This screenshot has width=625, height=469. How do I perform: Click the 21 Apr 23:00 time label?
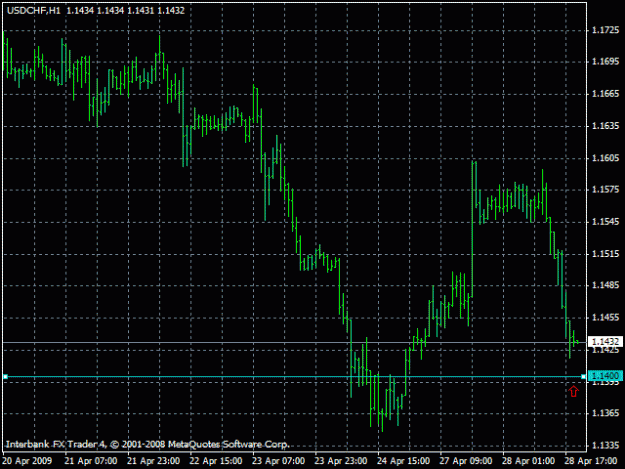(153, 461)
